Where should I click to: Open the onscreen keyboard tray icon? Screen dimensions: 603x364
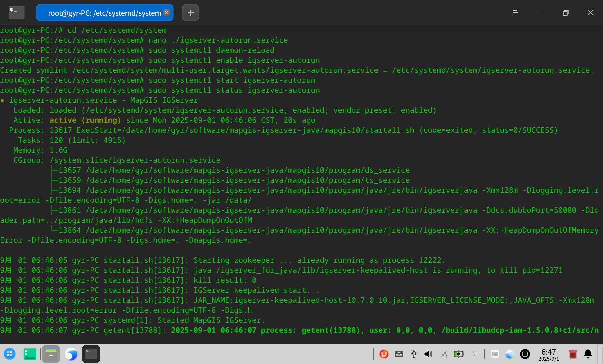click(x=399, y=354)
